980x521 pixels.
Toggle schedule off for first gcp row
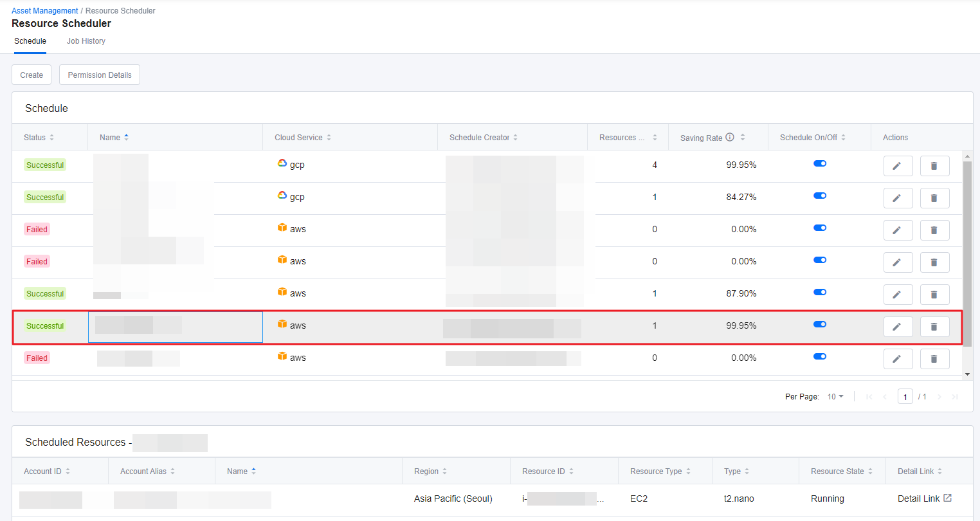click(x=820, y=164)
